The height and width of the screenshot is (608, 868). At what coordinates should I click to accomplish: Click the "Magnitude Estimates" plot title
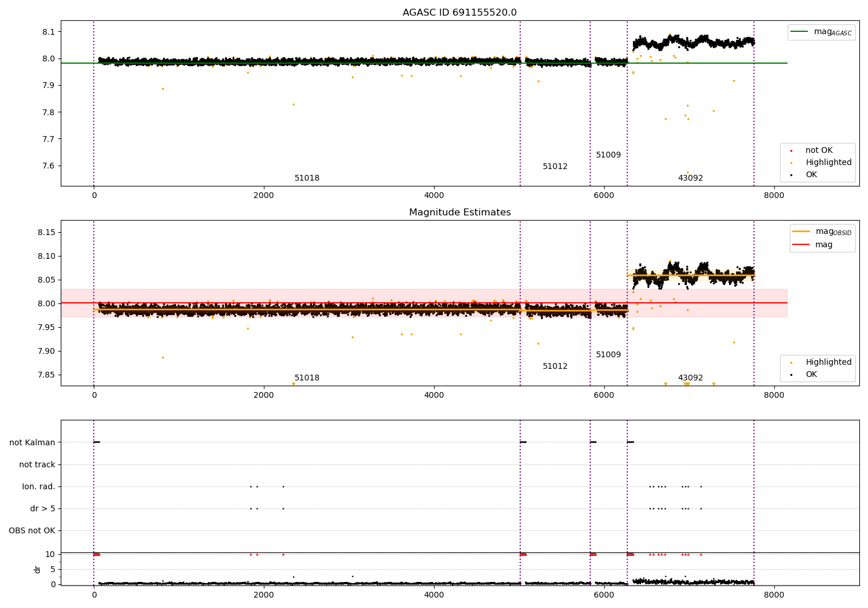459,213
